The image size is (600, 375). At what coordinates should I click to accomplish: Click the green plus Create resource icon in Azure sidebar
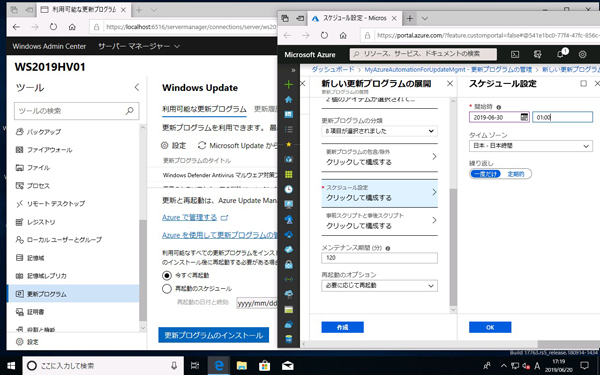pos(289,85)
